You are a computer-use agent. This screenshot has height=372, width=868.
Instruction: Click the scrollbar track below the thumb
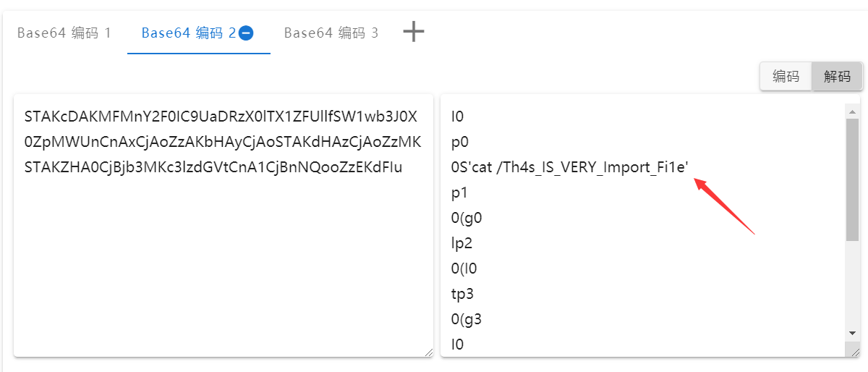tap(852, 282)
